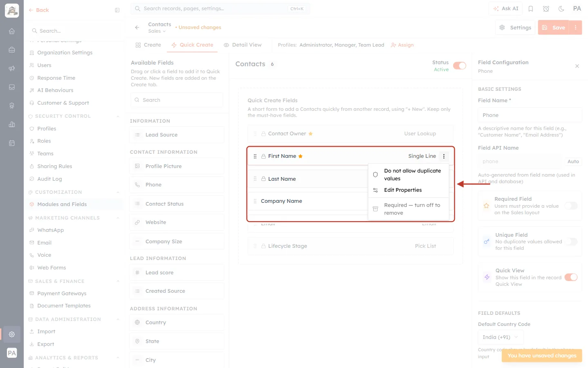This screenshot has width=588, height=368.
Task: Open the alarm clock icon in the top bar
Action: (x=546, y=9)
